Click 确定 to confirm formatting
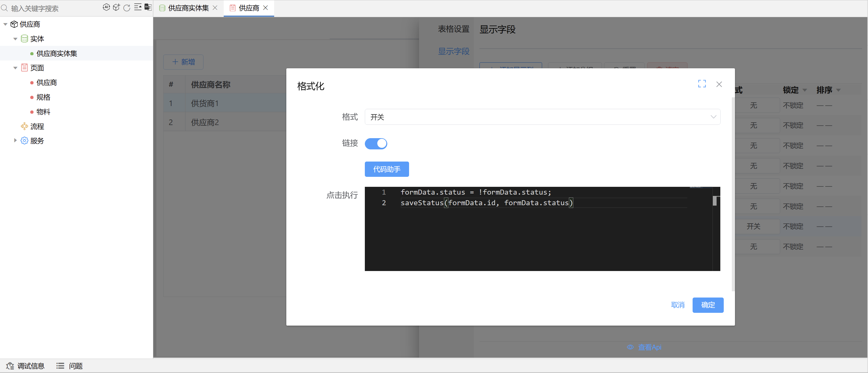868x373 pixels. tap(708, 305)
